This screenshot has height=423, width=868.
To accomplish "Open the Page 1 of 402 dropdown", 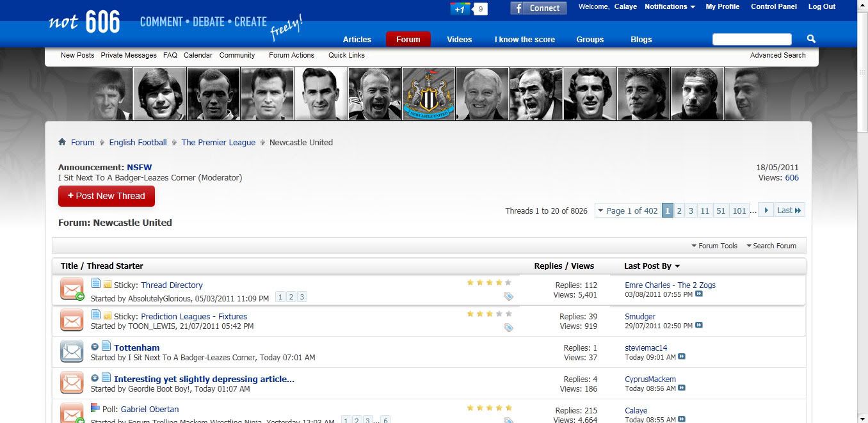I will [627, 211].
